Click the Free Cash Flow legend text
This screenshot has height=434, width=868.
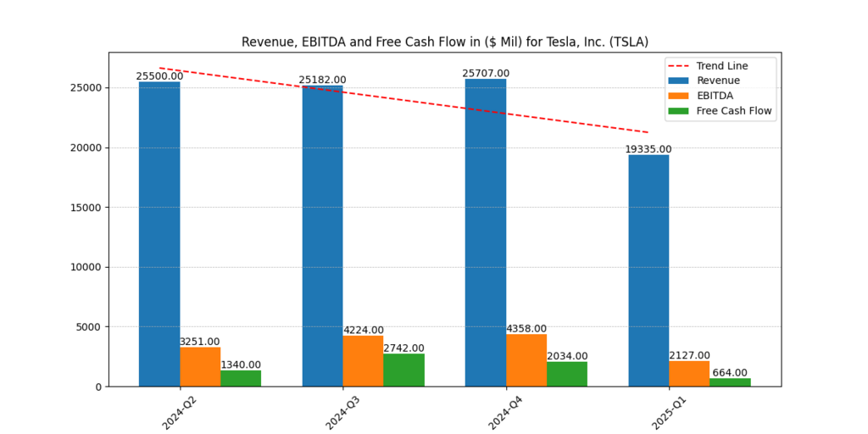pyautogui.click(x=734, y=111)
